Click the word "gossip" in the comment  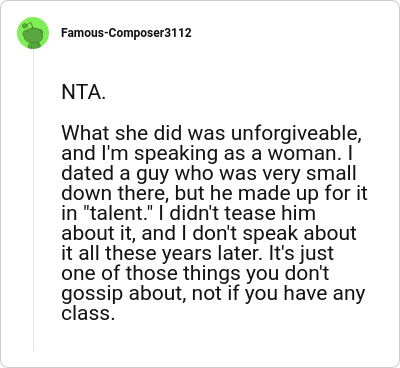(x=92, y=294)
